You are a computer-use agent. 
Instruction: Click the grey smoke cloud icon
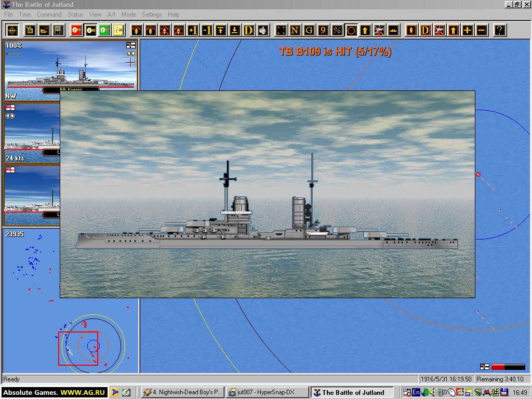tap(262, 30)
